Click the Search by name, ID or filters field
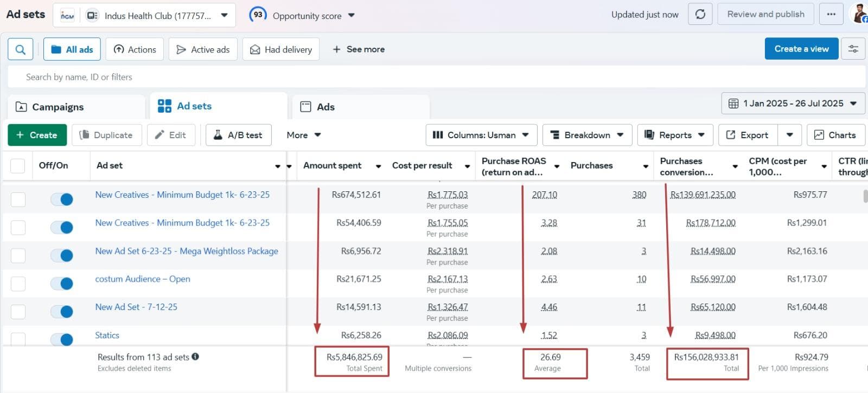The image size is (868, 393). [x=436, y=77]
